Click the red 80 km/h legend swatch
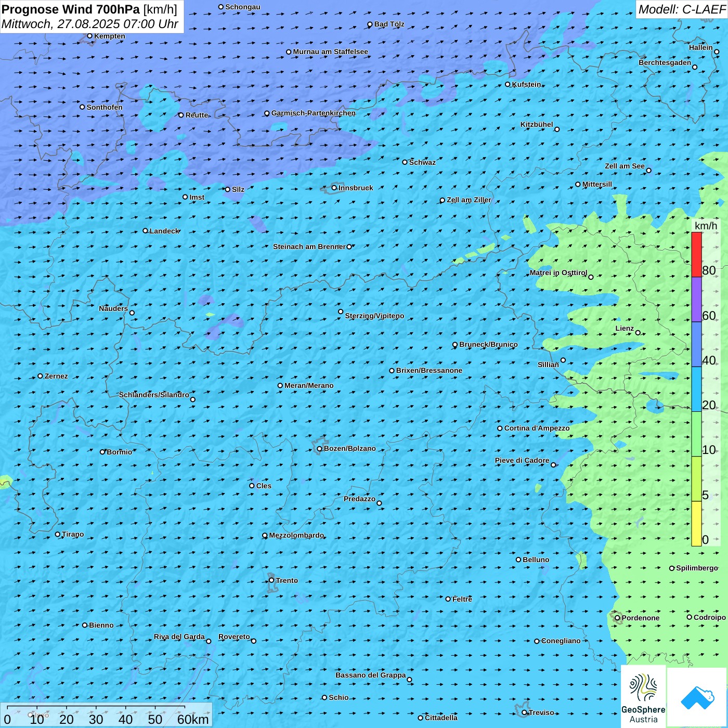The width and height of the screenshot is (728, 728). pos(696,254)
